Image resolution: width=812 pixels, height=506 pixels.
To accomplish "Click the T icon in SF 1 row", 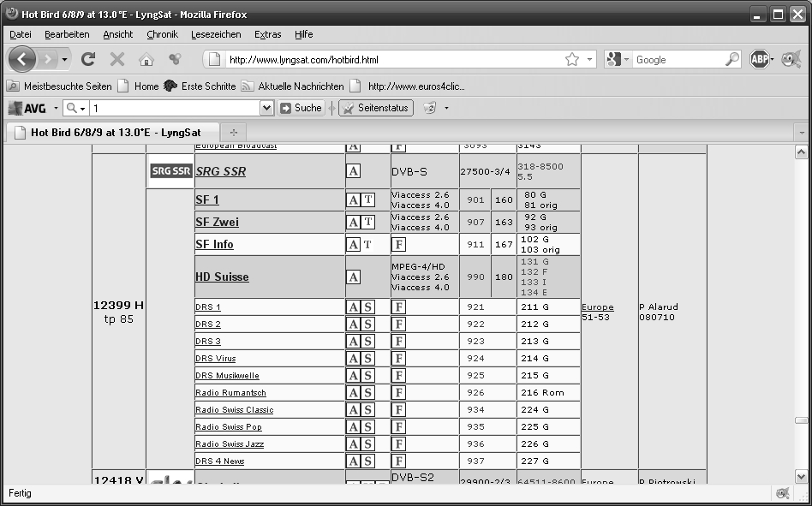I will point(367,199).
